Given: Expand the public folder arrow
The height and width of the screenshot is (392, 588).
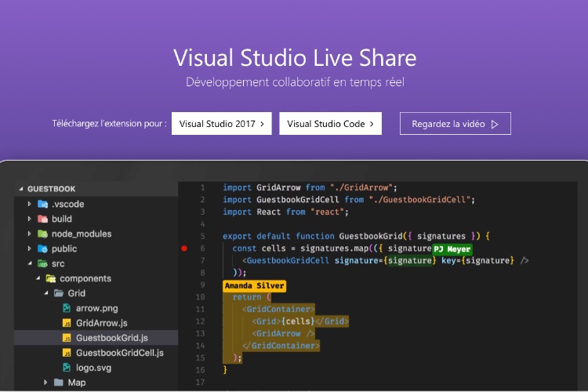Looking at the screenshot, I should coord(29,249).
